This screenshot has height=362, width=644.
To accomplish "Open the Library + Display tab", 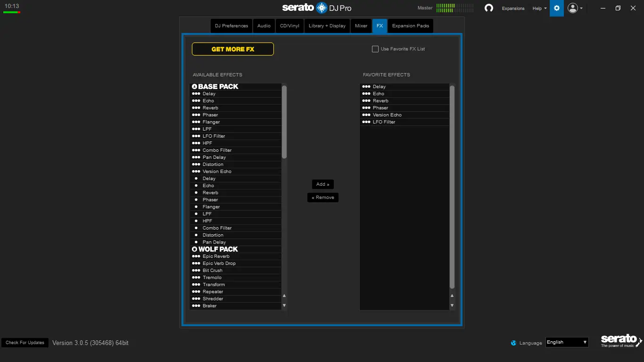I will pos(327,26).
